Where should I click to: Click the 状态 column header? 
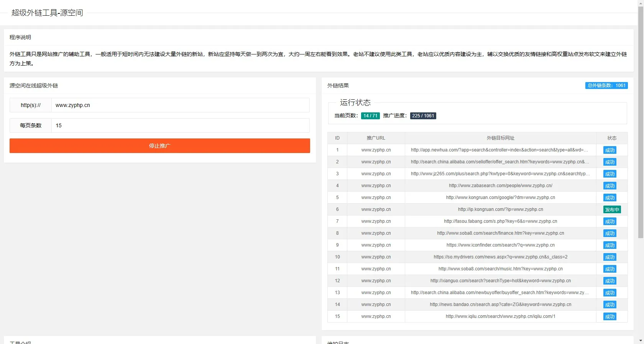click(612, 138)
